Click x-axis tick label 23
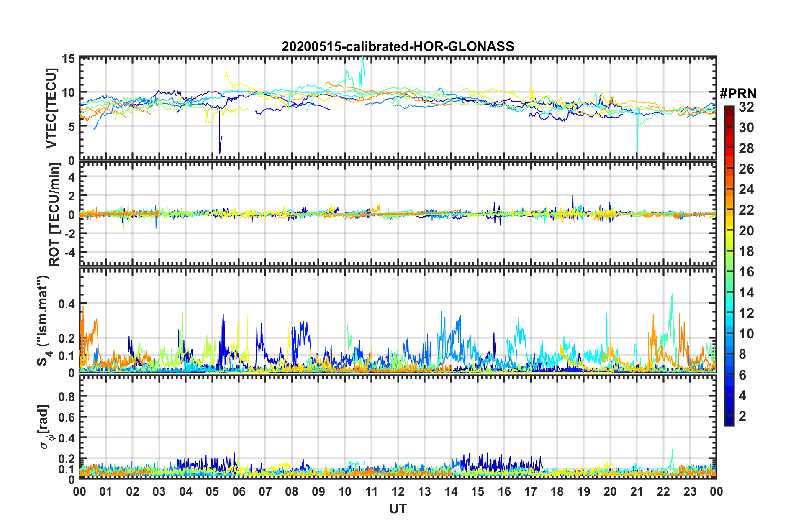This screenshot has width=796, height=532. (690, 491)
